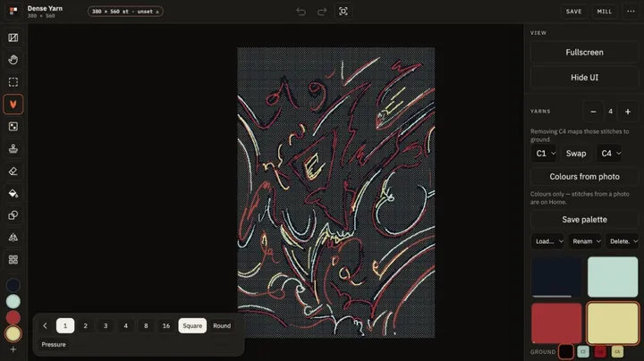Open the C4 swap target dropdown
The image size is (644, 361).
point(610,154)
